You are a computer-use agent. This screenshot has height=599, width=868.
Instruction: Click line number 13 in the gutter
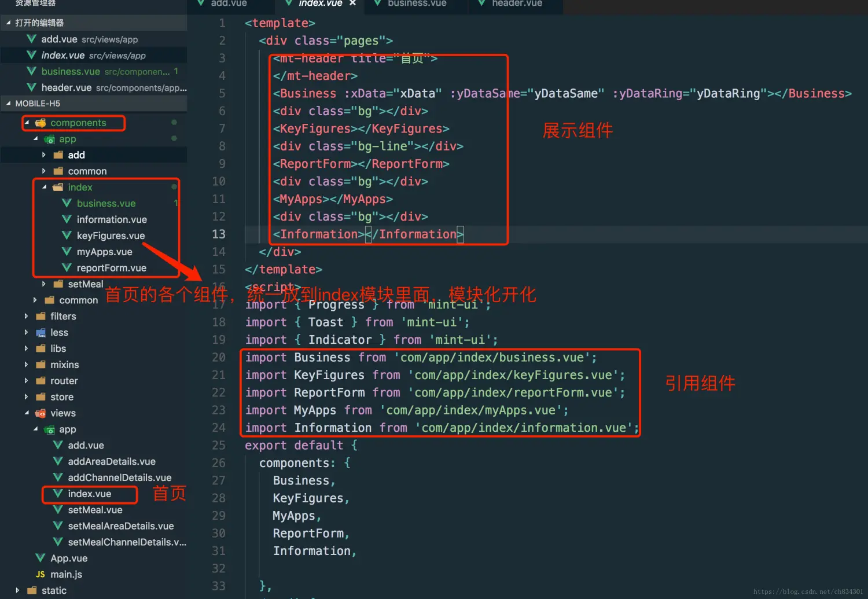point(219,234)
